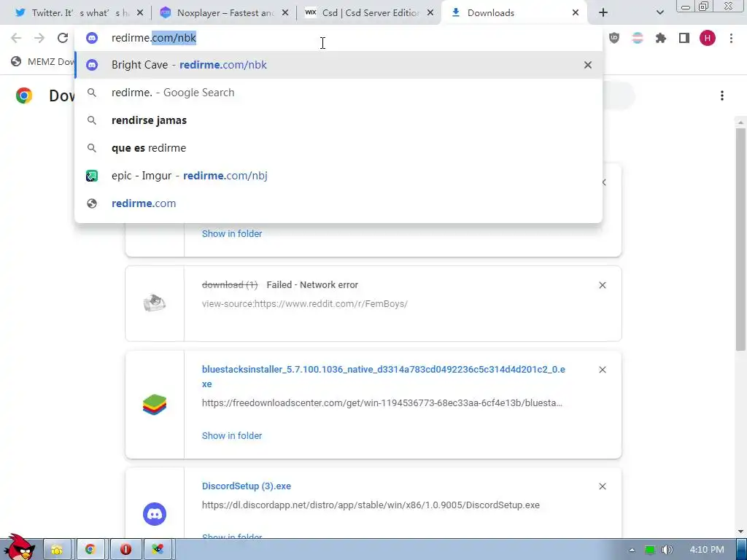Screen dimensions: 747x560
Task: Choose the Bright Cave redirme.com/nbk suggestion
Action: pyautogui.click(x=338, y=65)
